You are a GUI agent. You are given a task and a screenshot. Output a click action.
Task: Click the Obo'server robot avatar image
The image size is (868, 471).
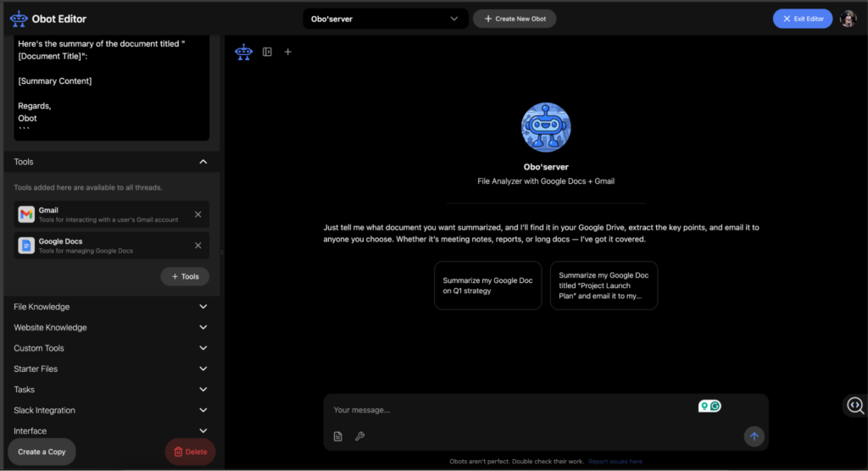coord(546,127)
